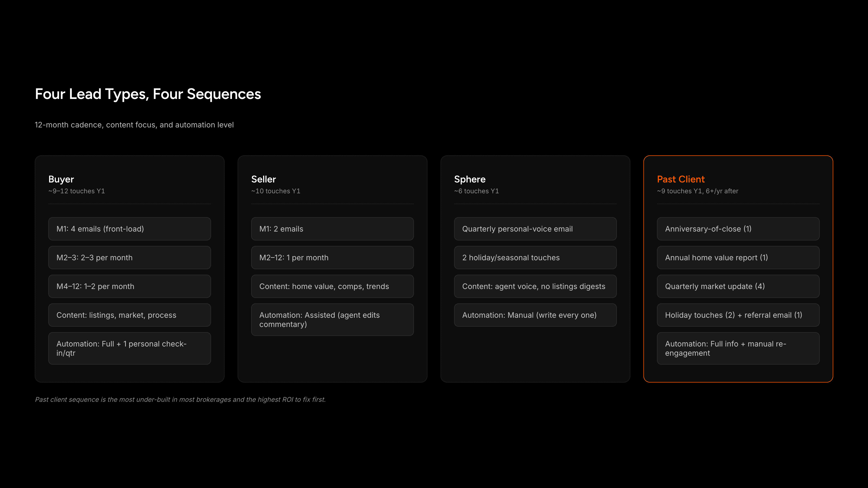Screen dimensions: 868x488
Task: Click 'Automation: Manual (write every one)'
Action: (535, 315)
